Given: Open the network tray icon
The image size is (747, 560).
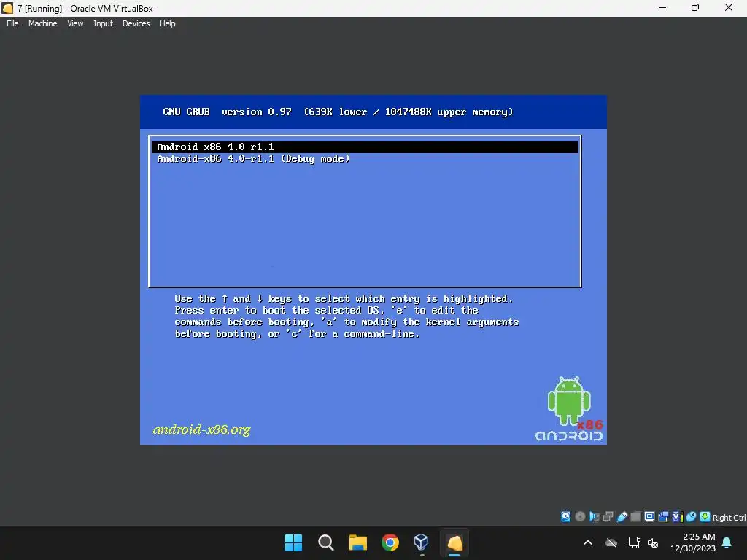Looking at the screenshot, I should tap(634, 542).
